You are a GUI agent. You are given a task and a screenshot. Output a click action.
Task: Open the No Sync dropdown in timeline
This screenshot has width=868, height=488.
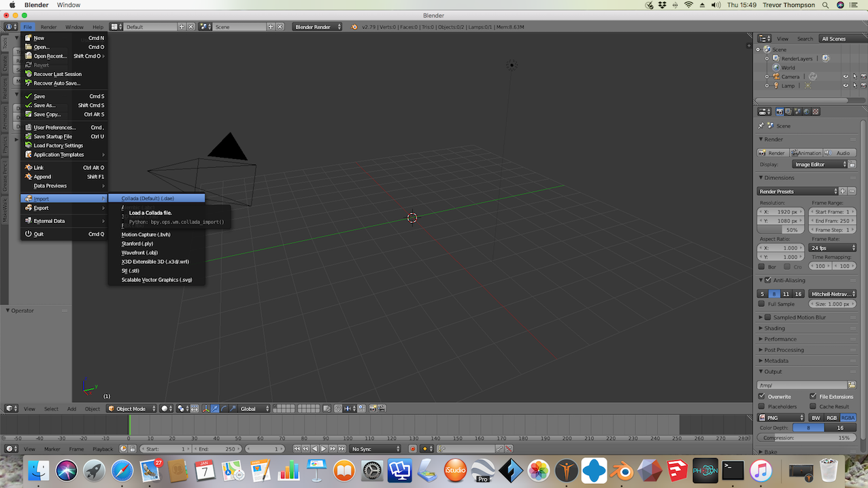[375, 449]
